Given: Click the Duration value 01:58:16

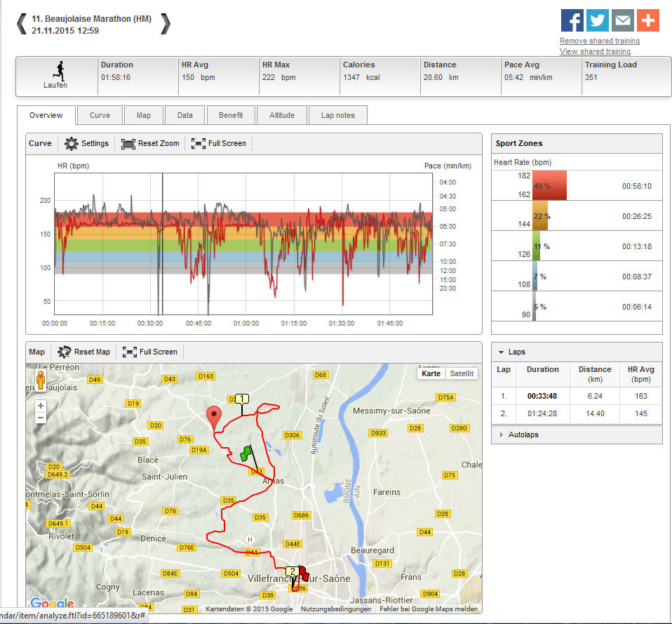Looking at the screenshot, I should click(x=116, y=78).
